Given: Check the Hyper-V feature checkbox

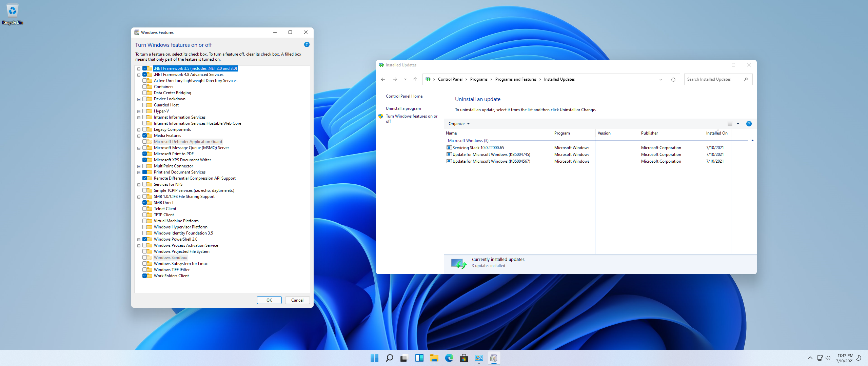Looking at the screenshot, I should (145, 111).
